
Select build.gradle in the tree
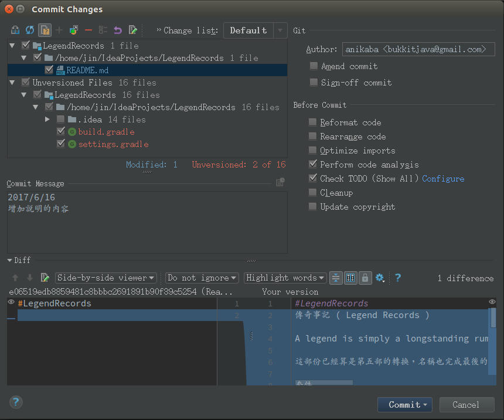[x=107, y=132]
